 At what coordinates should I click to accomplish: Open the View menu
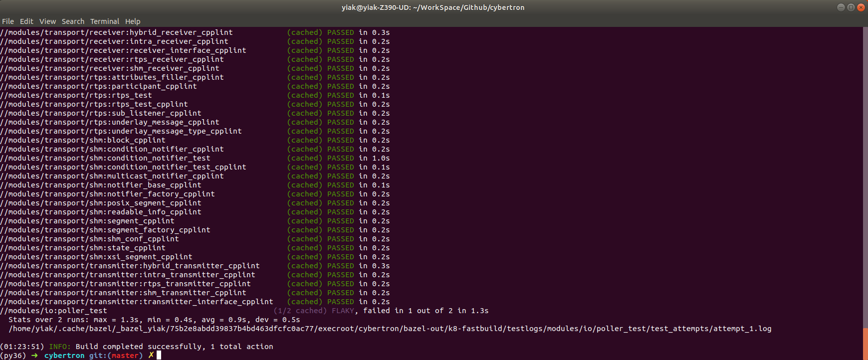(47, 21)
